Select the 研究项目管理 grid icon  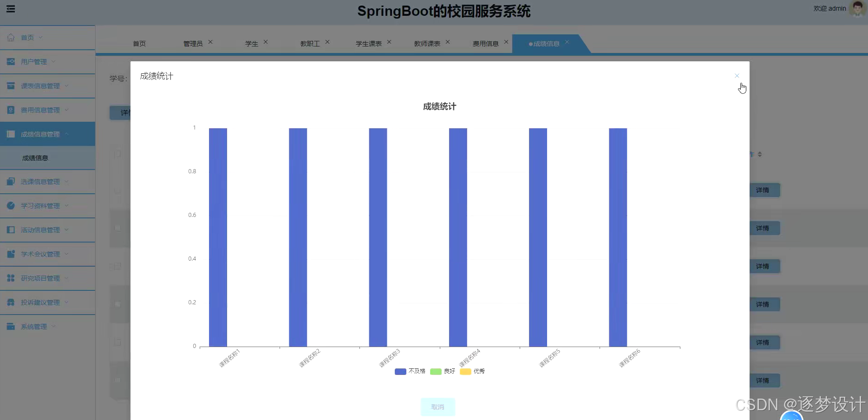point(10,278)
